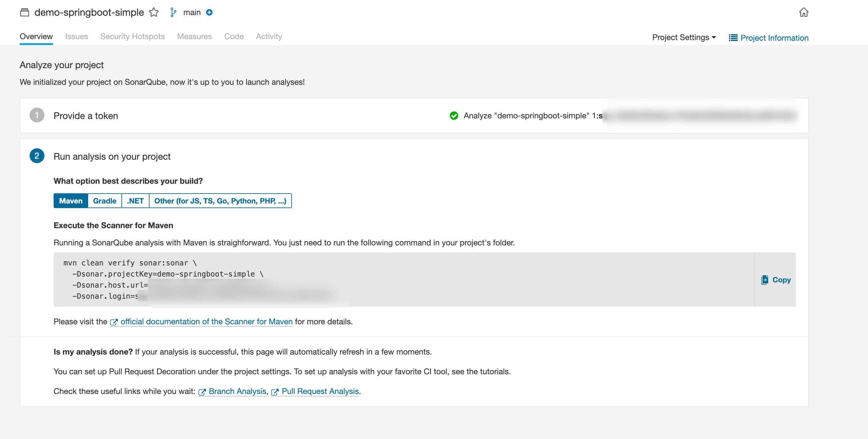Click the blue plus icon next to main
Image resolution: width=868 pixels, height=439 pixels.
click(x=209, y=12)
